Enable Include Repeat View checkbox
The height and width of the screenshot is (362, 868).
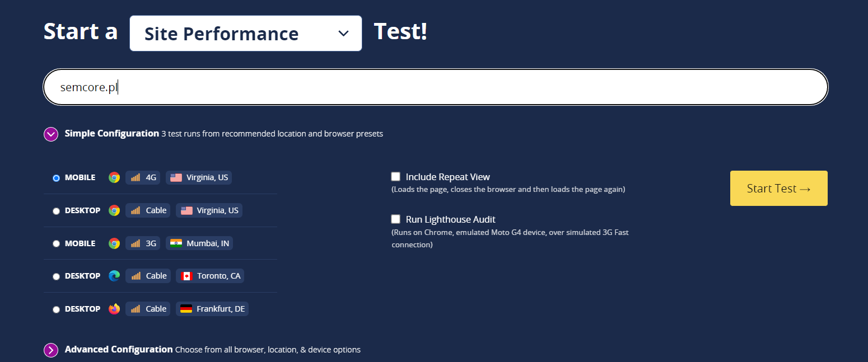[x=396, y=177]
